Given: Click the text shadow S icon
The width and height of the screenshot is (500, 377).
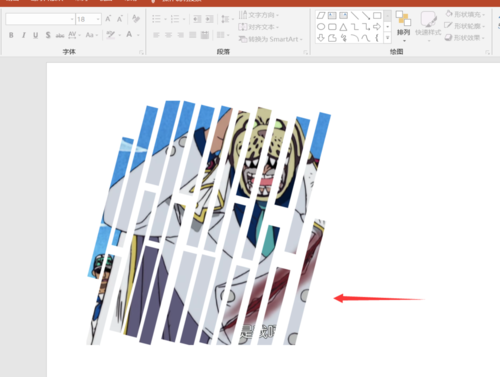Looking at the screenshot, I should (x=48, y=35).
